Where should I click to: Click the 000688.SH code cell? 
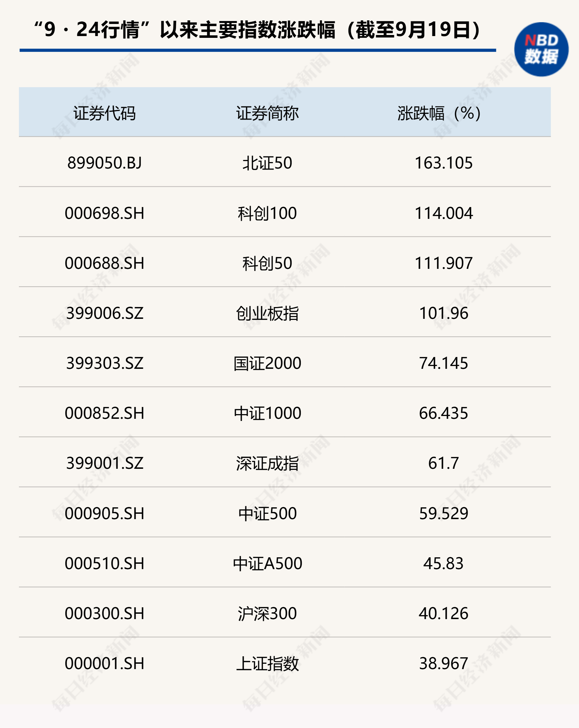(105, 263)
